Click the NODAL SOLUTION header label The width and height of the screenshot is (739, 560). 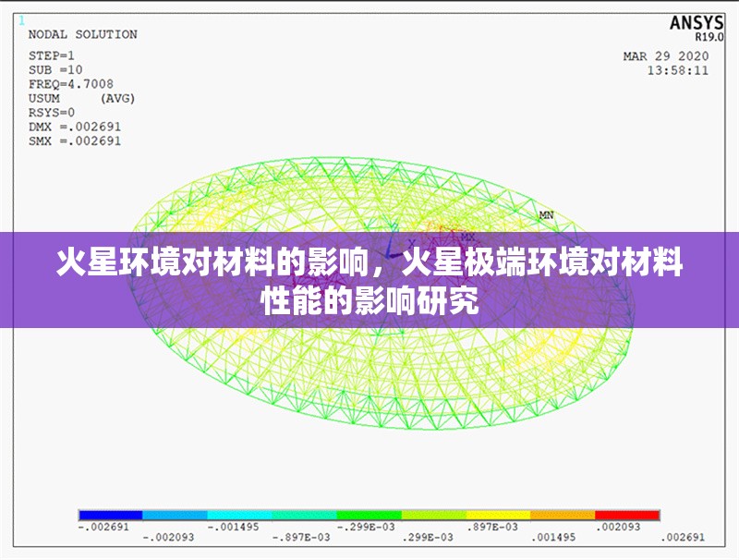tap(81, 35)
